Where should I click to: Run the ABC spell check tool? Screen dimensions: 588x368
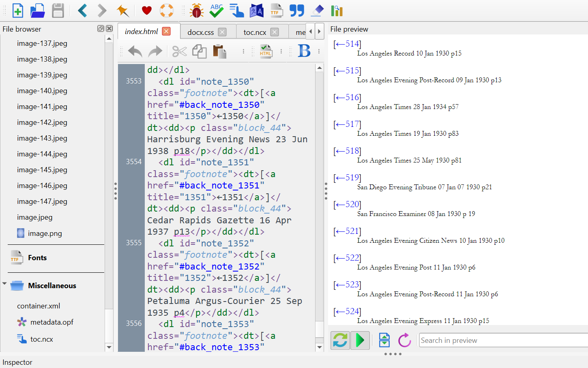[217, 11]
